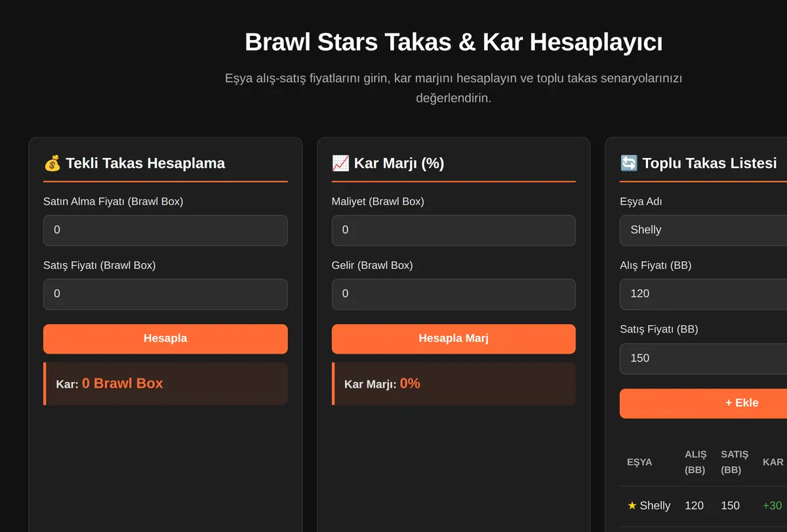Click the Alış Fiyatı (BB) field with 120
787x532 pixels.
pyautogui.click(x=703, y=294)
